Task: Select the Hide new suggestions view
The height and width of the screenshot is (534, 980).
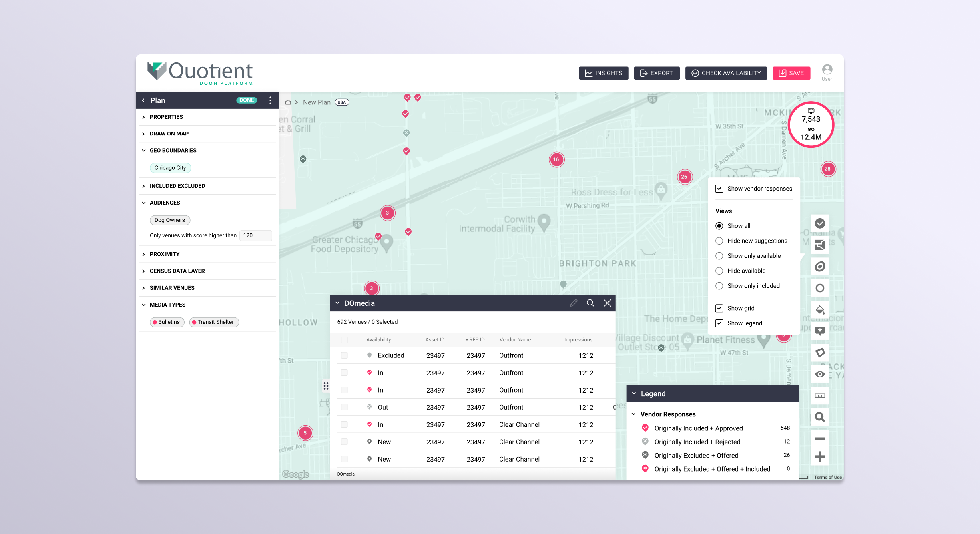Action: click(719, 241)
